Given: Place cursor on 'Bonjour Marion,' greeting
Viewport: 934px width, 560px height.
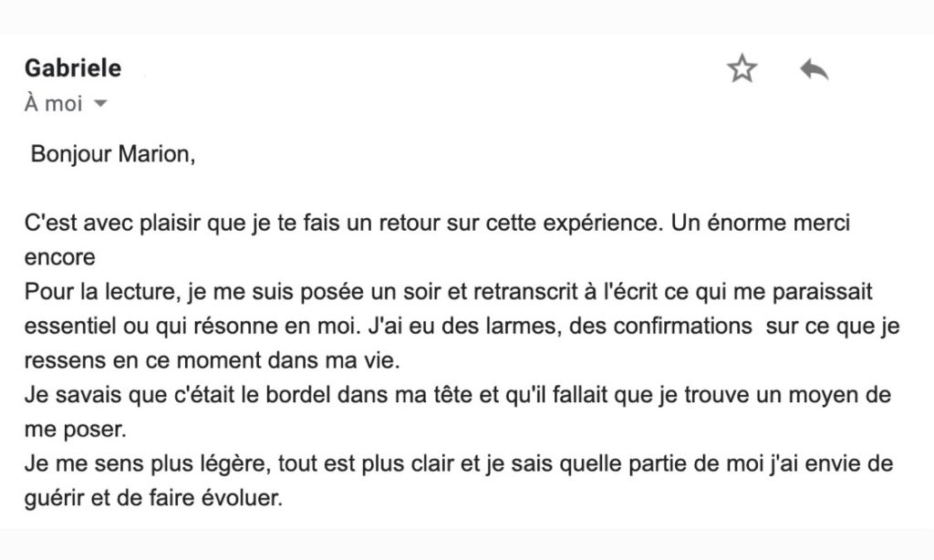Looking at the screenshot, I should tap(113, 154).
